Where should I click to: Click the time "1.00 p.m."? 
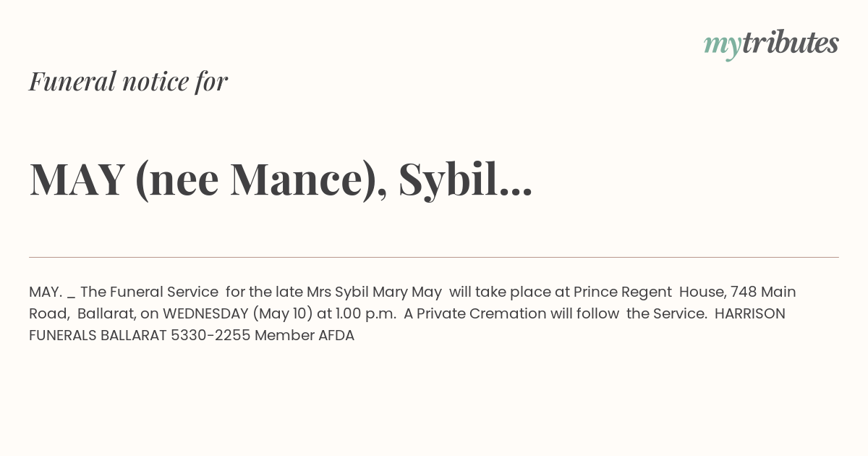tap(365, 313)
